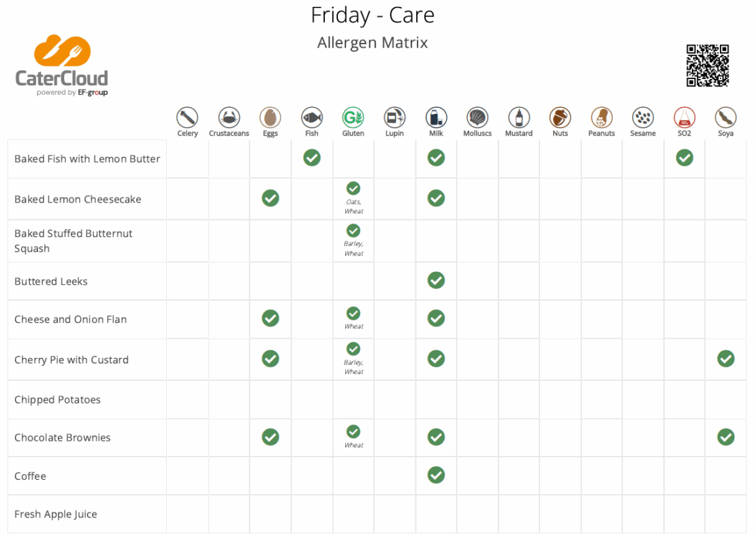Click the Sesame seeds icon

click(643, 117)
